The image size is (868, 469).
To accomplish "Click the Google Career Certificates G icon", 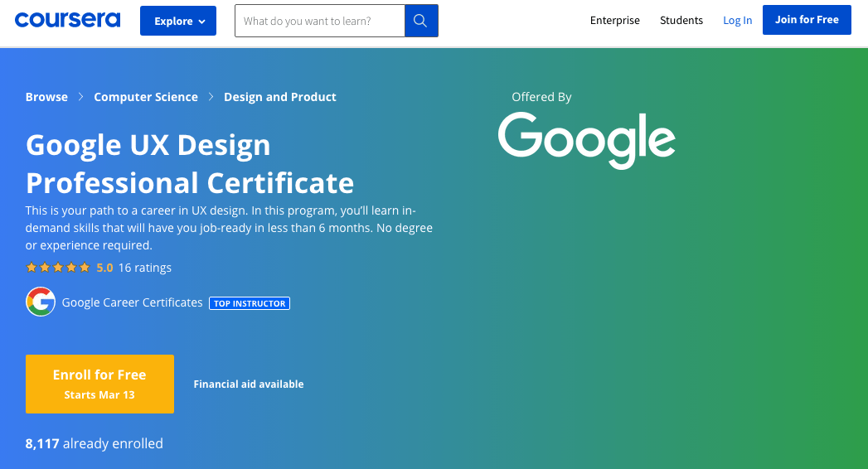I will click(x=41, y=302).
